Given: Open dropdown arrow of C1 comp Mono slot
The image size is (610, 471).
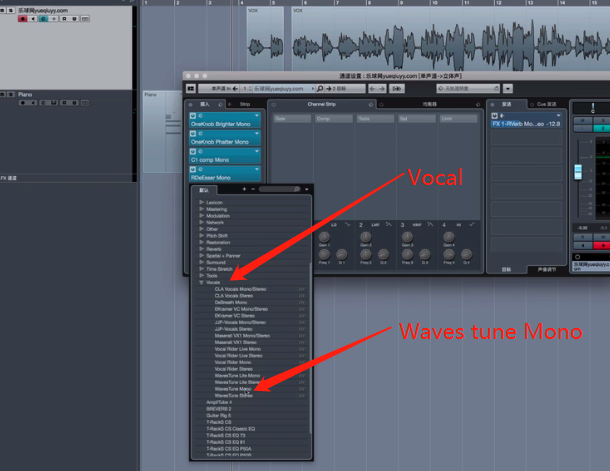Looking at the screenshot, I should [257, 151].
